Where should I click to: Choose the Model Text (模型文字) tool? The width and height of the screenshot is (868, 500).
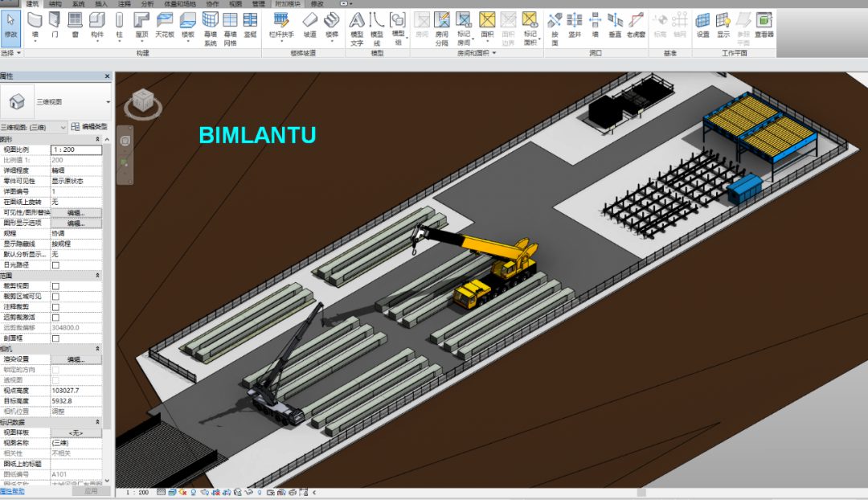[x=357, y=29]
